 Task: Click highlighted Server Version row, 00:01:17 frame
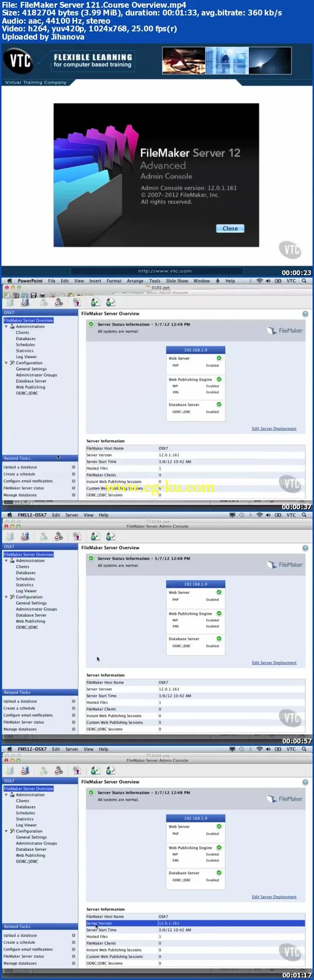195,923
